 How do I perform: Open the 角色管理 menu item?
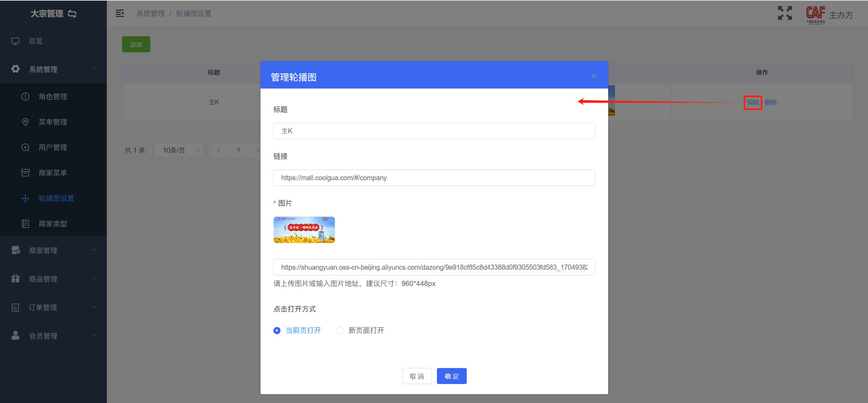53,97
